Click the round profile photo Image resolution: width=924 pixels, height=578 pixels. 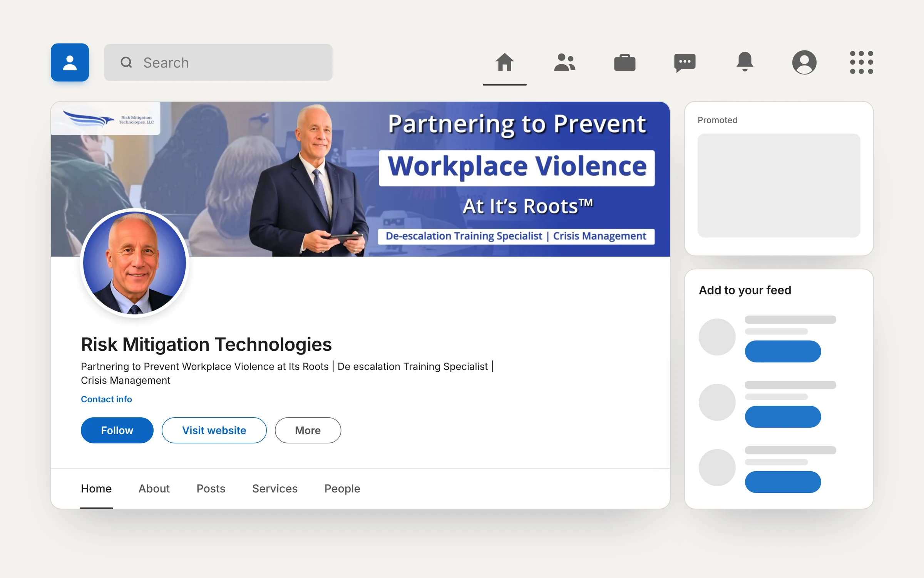click(x=134, y=263)
